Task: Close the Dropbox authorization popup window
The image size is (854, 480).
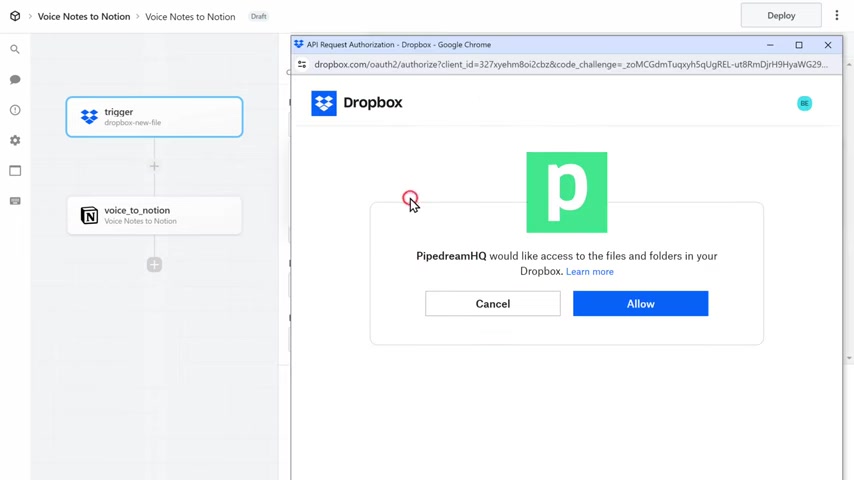Action: [828, 45]
